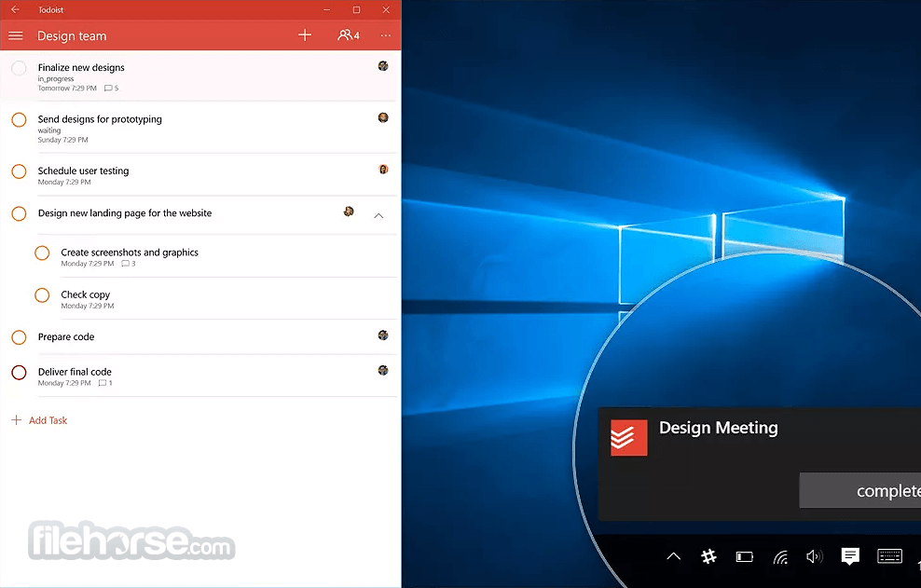Click Add Task link
The height and width of the screenshot is (588, 921).
coord(39,420)
